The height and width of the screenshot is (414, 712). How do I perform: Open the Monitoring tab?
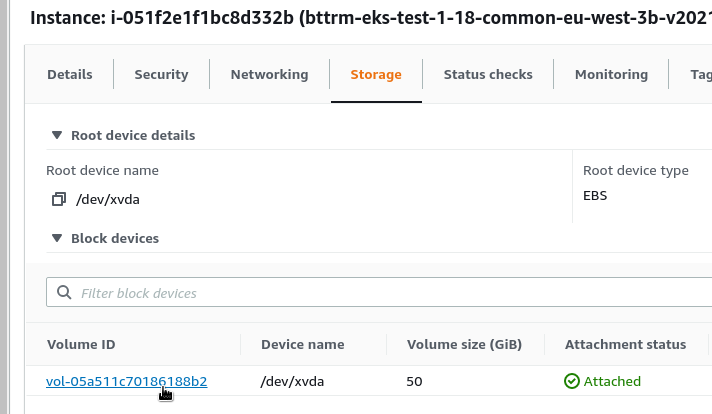pos(611,74)
